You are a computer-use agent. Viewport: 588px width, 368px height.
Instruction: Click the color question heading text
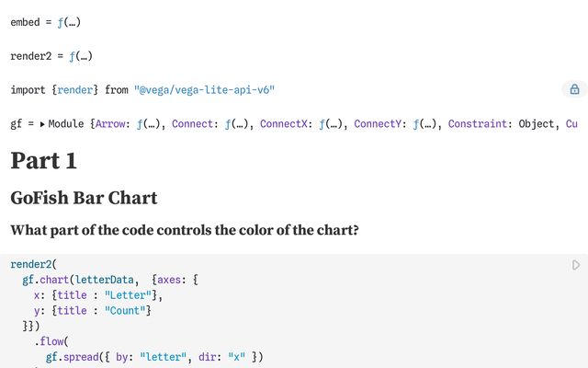(185, 230)
